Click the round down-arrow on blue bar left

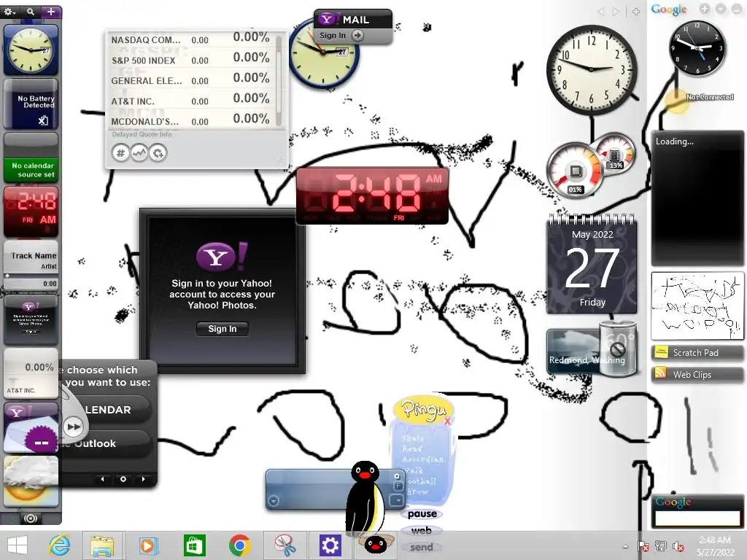point(274,501)
